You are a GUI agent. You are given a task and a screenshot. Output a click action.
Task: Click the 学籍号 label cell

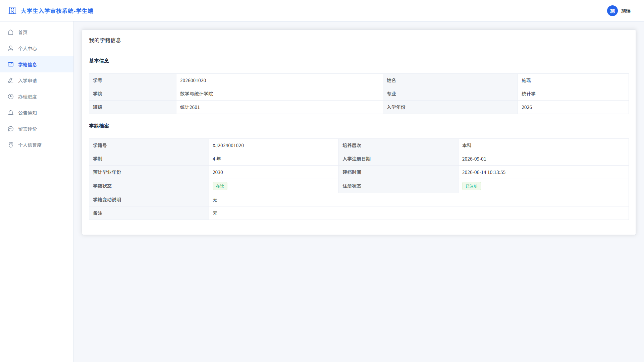click(x=149, y=145)
